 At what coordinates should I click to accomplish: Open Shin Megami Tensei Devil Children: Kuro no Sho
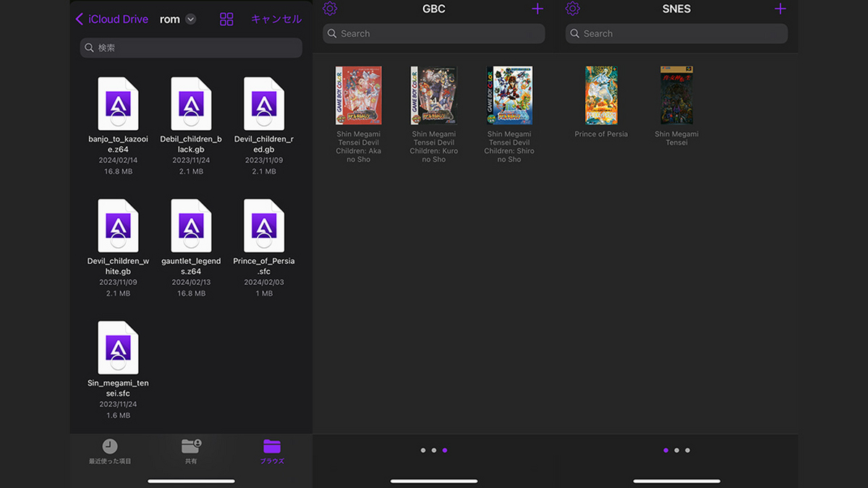(x=434, y=95)
